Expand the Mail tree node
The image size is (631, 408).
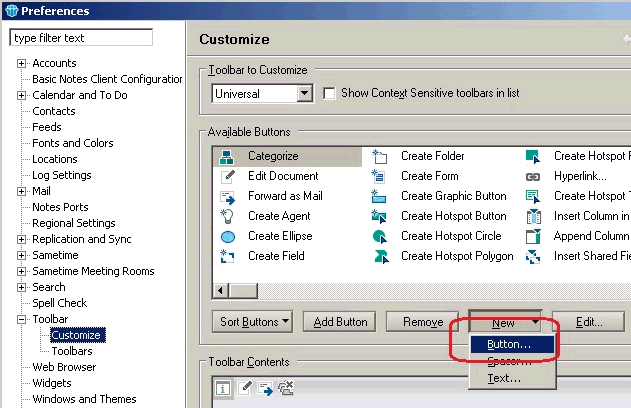tap(22, 191)
